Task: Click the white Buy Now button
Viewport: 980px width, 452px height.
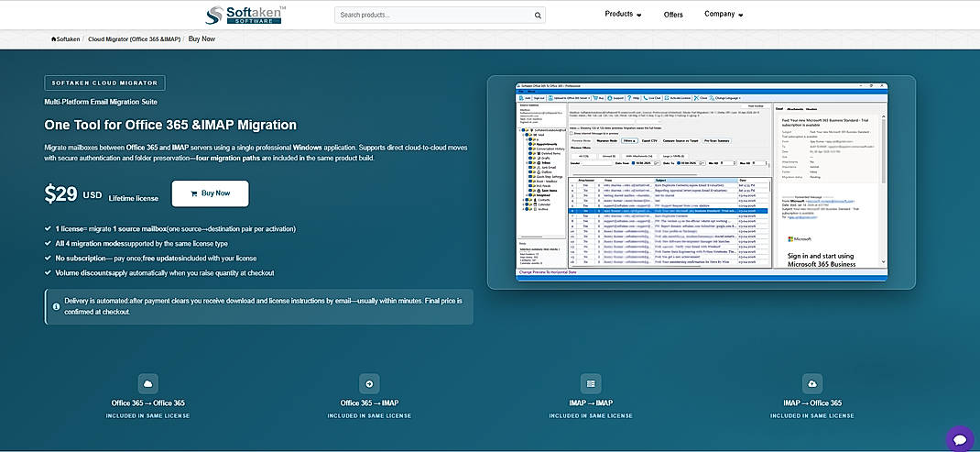Action: click(210, 193)
